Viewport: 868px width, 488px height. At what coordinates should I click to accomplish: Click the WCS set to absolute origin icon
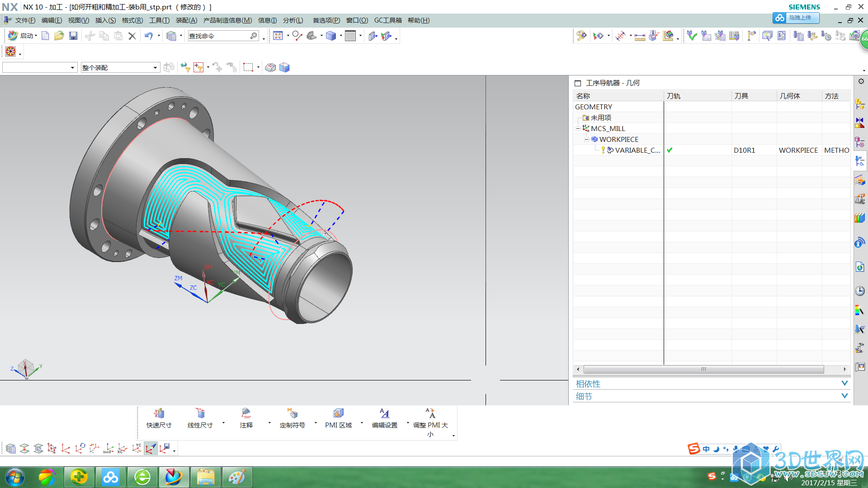pos(108,448)
